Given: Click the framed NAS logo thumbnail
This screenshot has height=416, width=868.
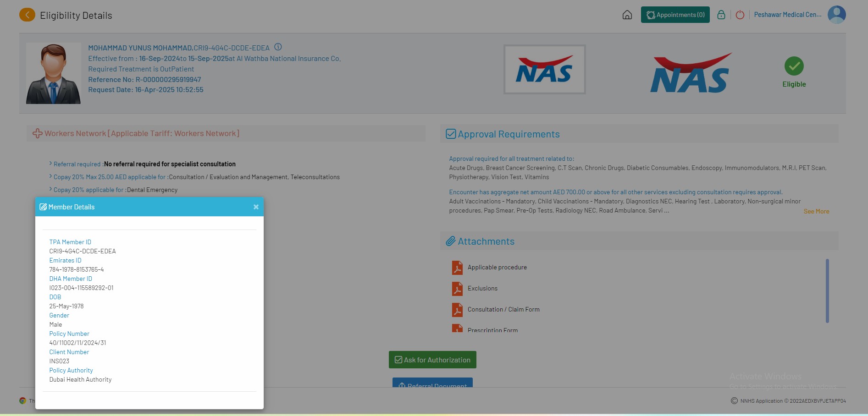Looking at the screenshot, I should (544, 69).
